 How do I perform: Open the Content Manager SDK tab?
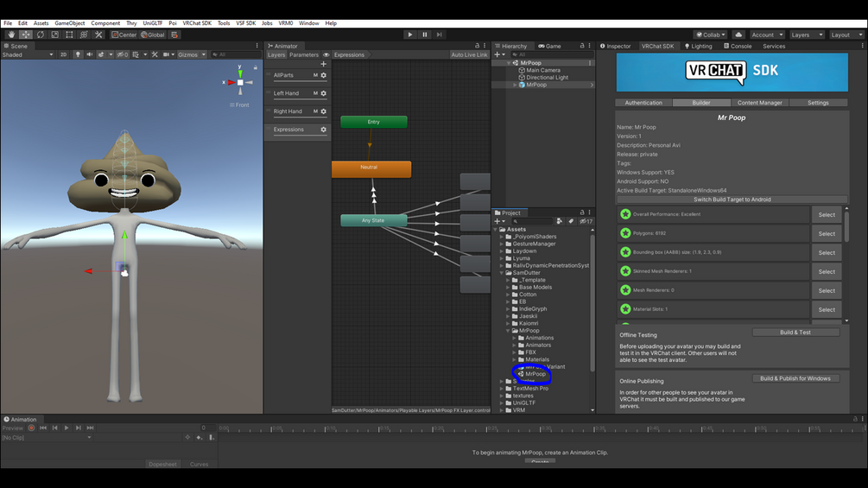[x=759, y=103]
